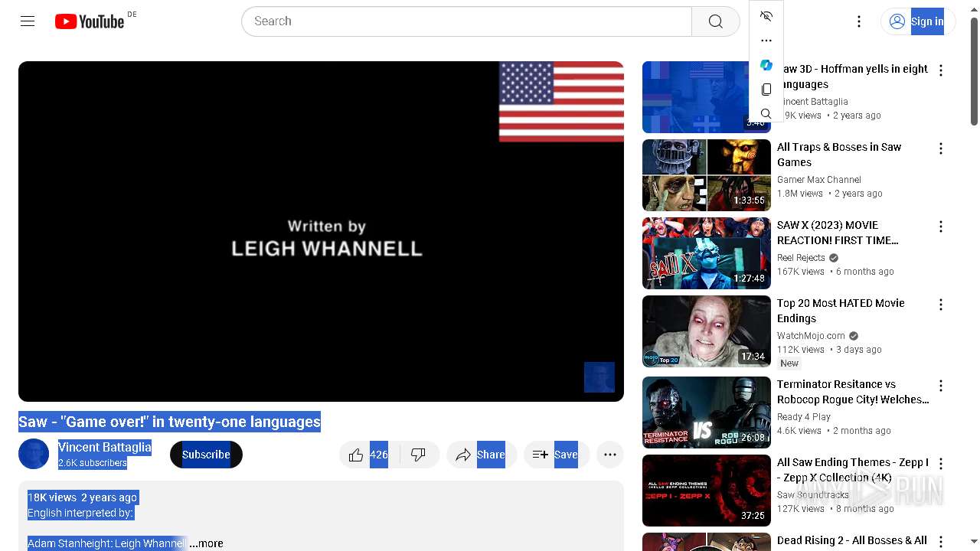The image size is (980, 551).
Task: Open the Vincent Battaglia channel name link
Action: tap(105, 447)
